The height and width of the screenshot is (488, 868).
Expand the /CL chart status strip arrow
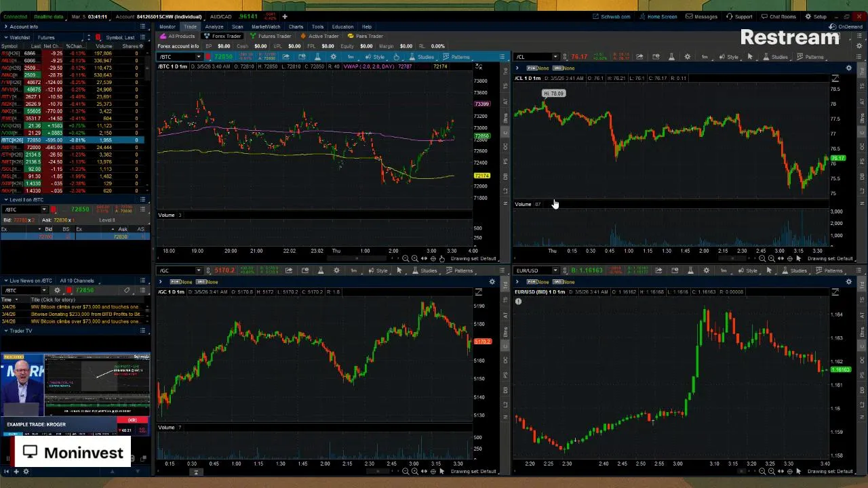tap(517, 68)
